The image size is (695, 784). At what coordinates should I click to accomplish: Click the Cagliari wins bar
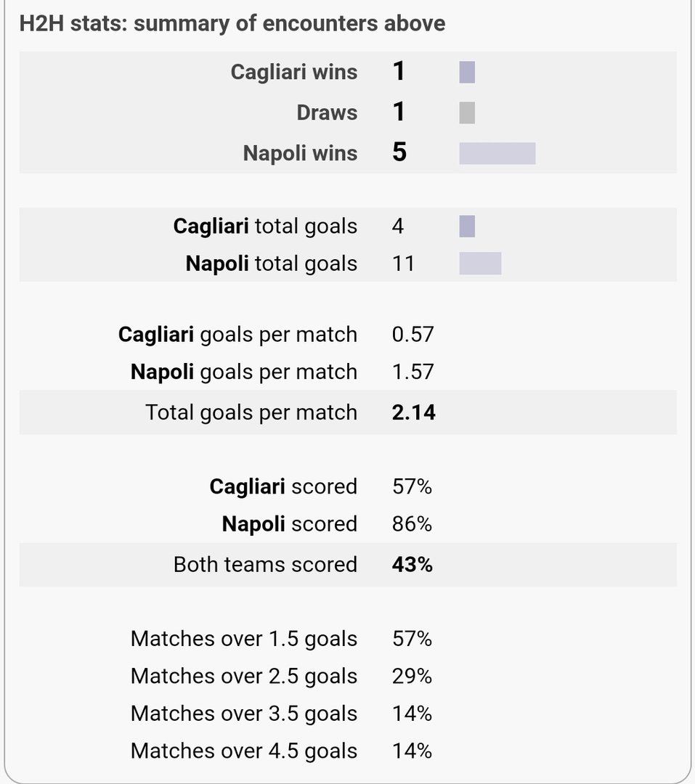(x=467, y=73)
